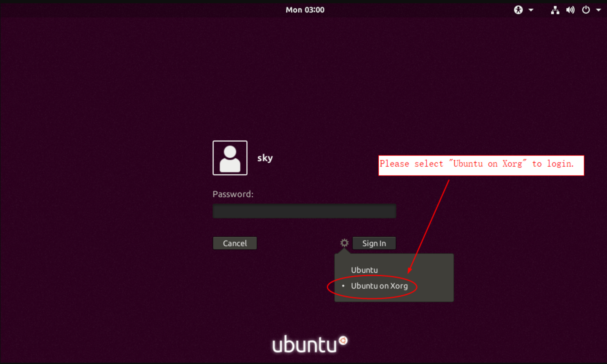Open the accessibility menu icon in the top bar
The height and width of the screenshot is (364, 607).
pyautogui.click(x=519, y=10)
